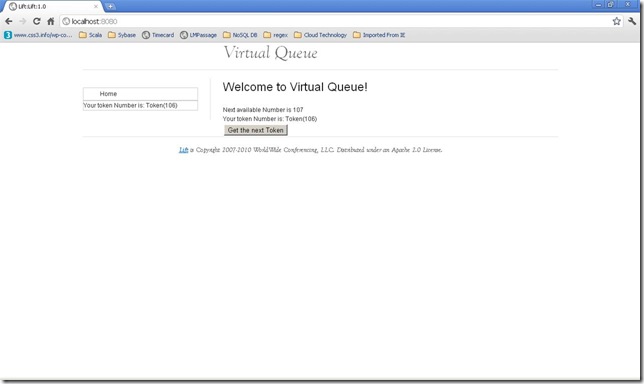The height and width of the screenshot is (384, 644).
Task: Open the Imported From IE bookmarks folder
Action: 379,35
